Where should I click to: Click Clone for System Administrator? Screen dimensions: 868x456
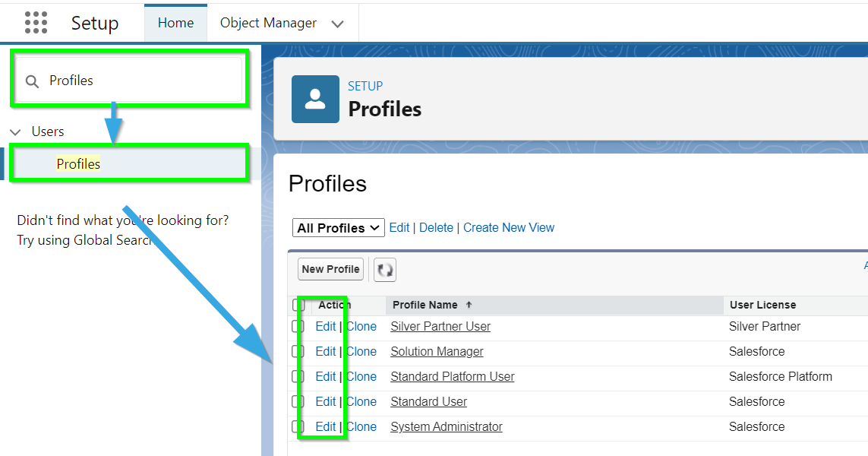pos(361,426)
